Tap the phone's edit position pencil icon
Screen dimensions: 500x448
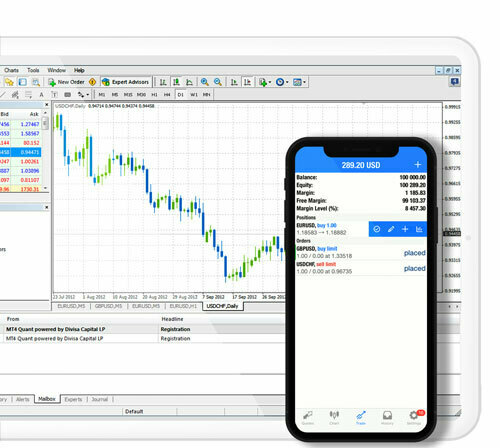(x=391, y=229)
